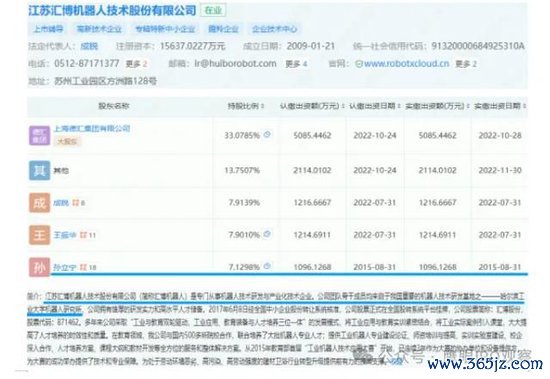Expand 更多 next to phone number
The height and width of the screenshot is (379, 550).
coord(136,64)
